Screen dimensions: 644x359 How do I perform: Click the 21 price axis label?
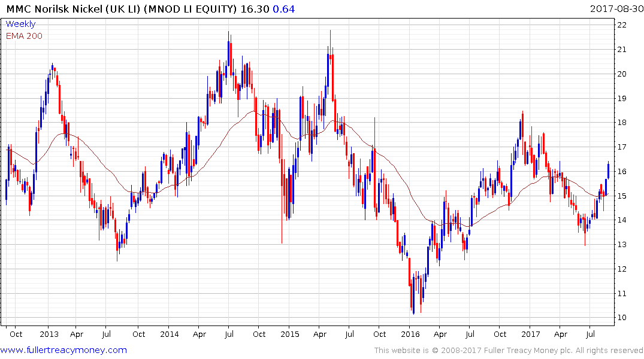[622, 50]
